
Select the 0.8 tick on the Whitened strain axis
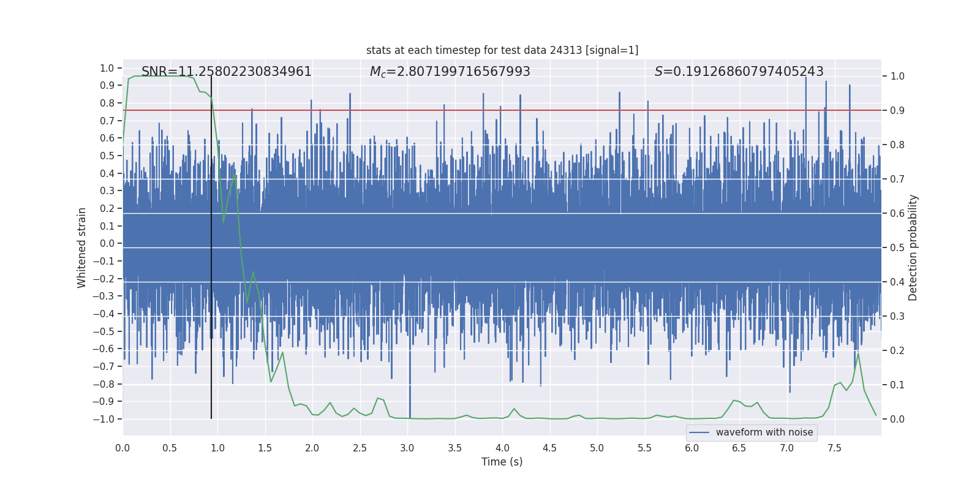pos(107,103)
